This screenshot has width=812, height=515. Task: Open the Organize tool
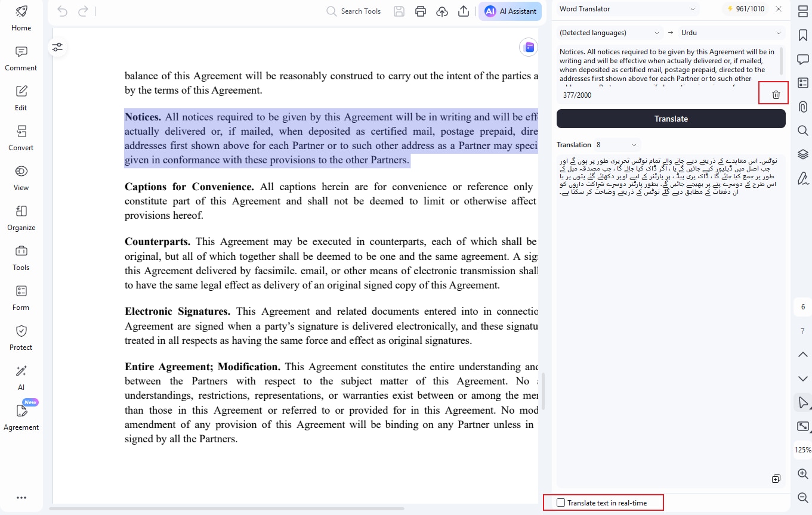point(21,218)
